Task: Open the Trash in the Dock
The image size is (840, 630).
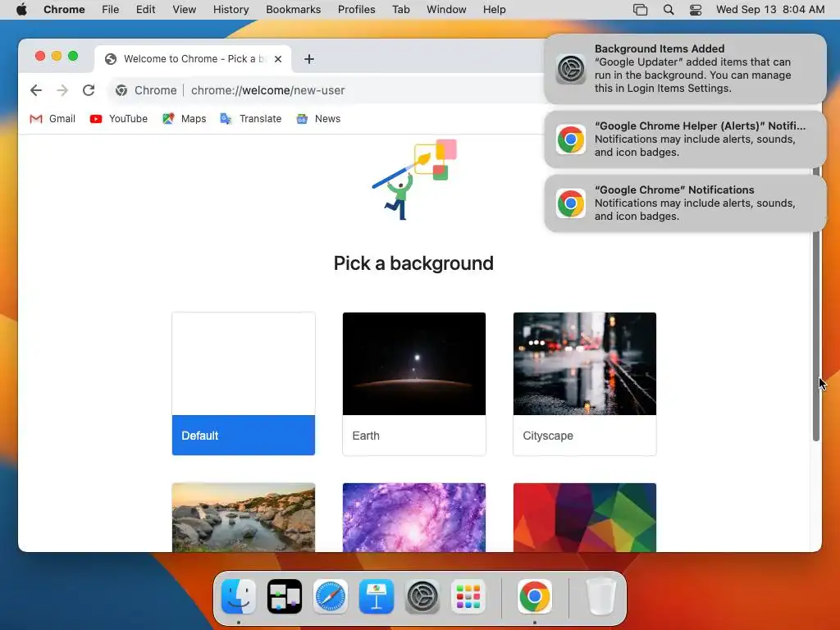Action: (x=600, y=596)
